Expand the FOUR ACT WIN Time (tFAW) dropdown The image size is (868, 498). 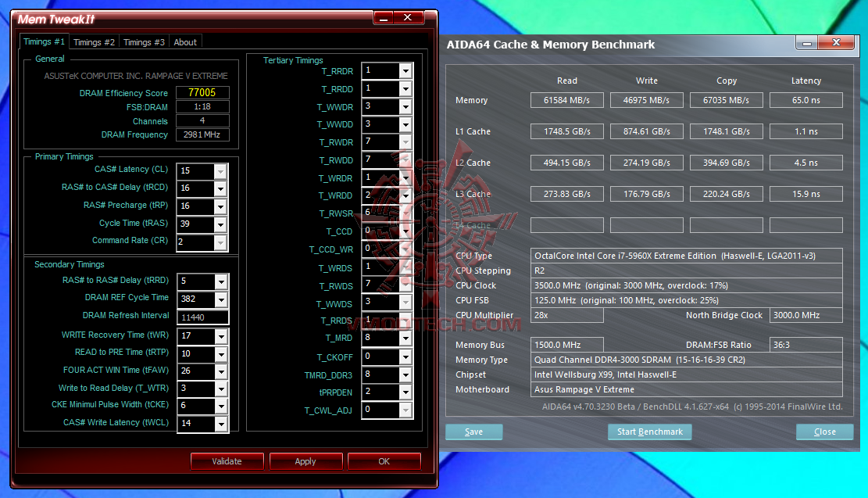click(x=221, y=371)
